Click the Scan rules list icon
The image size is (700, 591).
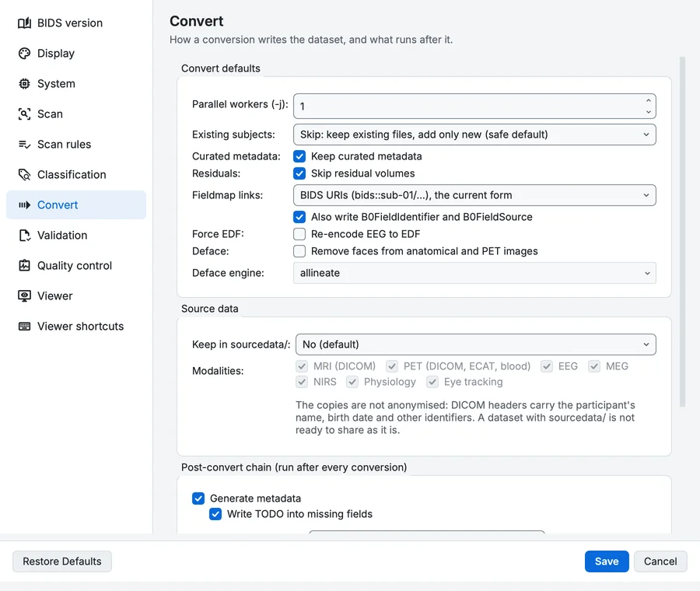coord(25,144)
